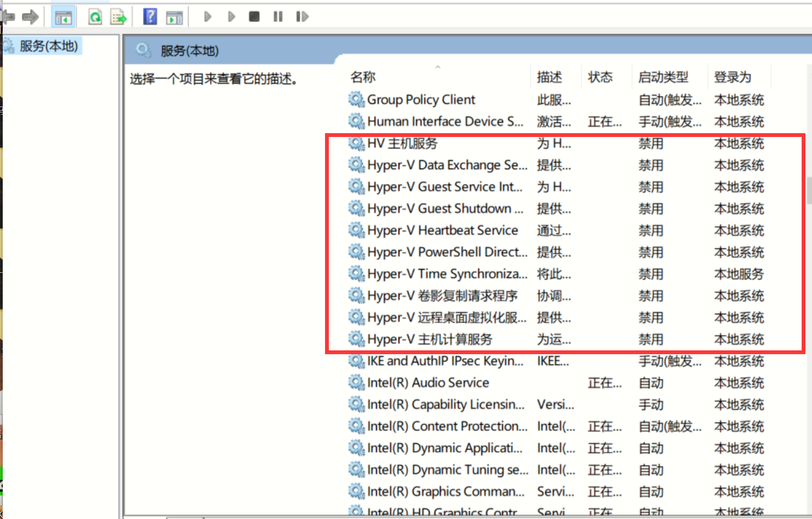Click 本地系统 login of HV 主机服务 row

coord(739,144)
